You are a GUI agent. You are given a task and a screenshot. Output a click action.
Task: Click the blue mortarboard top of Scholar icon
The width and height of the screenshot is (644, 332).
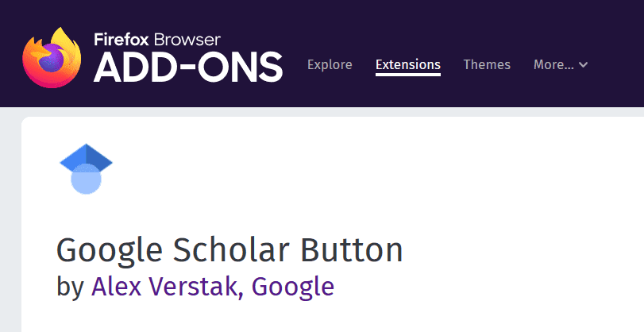(86, 158)
